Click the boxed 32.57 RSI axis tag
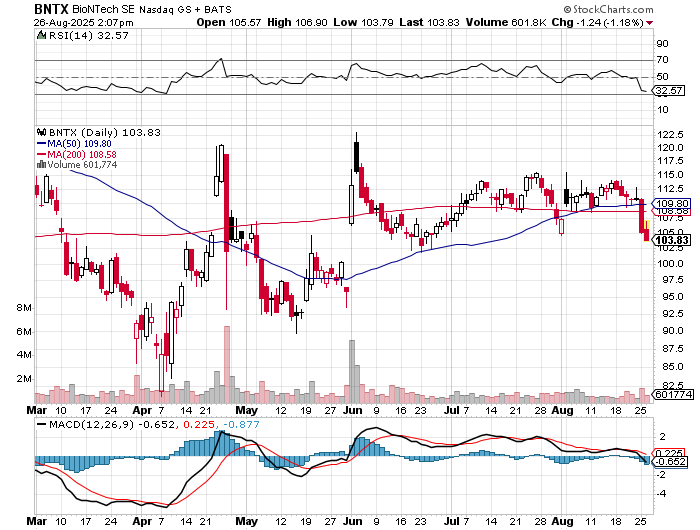The height and width of the screenshot is (530, 700). point(669,91)
